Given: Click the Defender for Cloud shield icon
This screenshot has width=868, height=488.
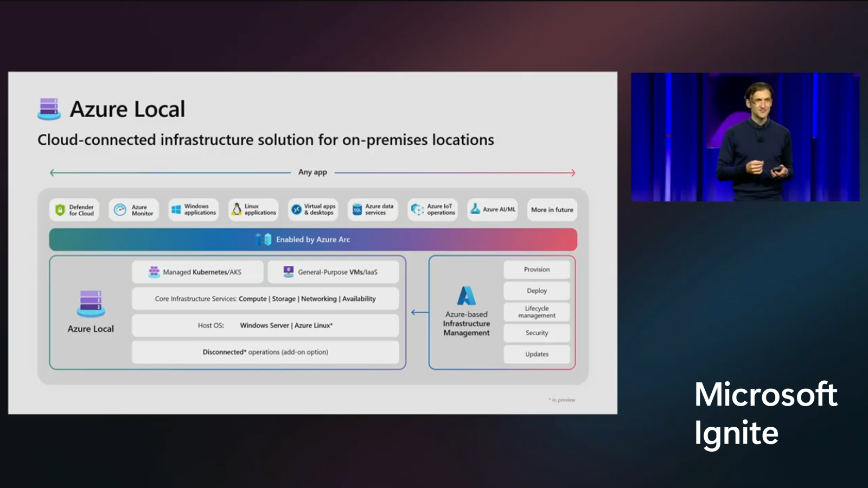Looking at the screenshot, I should pos(60,210).
